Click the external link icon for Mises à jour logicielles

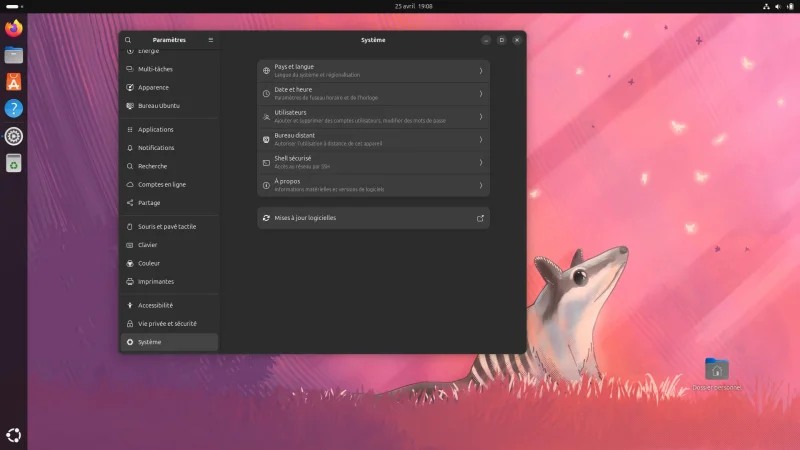pyautogui.click(x=480, y=218)
